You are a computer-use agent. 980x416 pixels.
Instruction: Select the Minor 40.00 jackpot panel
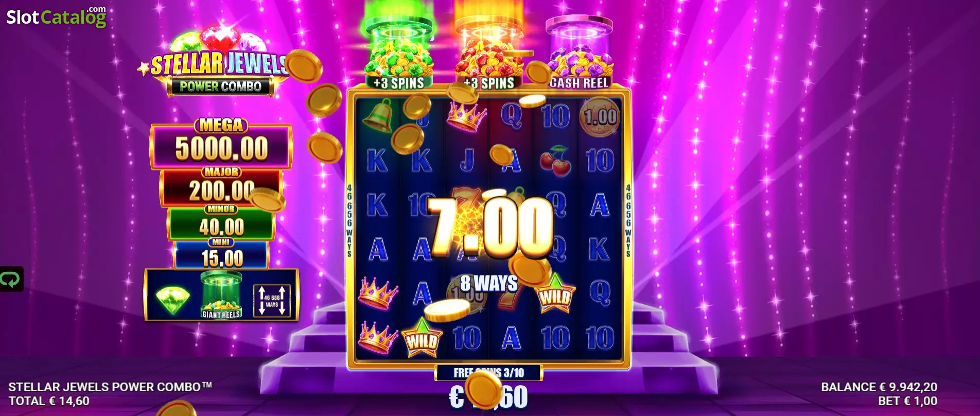[x=221, y=222]
